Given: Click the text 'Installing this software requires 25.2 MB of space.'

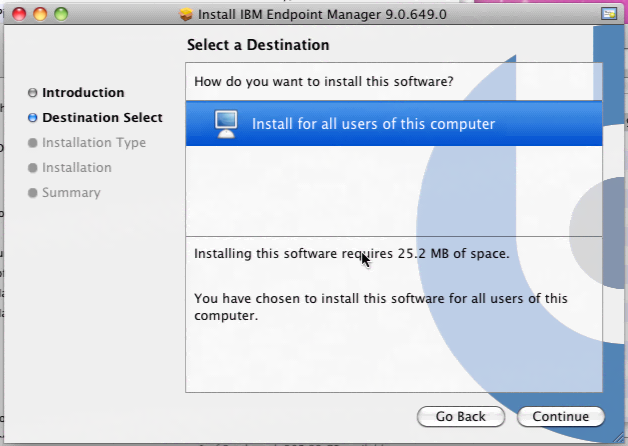Looking at the screenshot, I should 352,254.
